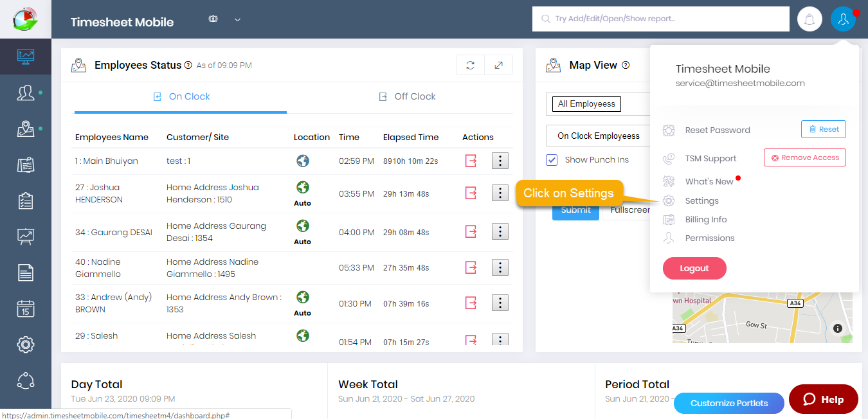Open the three-node share icon in sidebar

click(26, 380)
